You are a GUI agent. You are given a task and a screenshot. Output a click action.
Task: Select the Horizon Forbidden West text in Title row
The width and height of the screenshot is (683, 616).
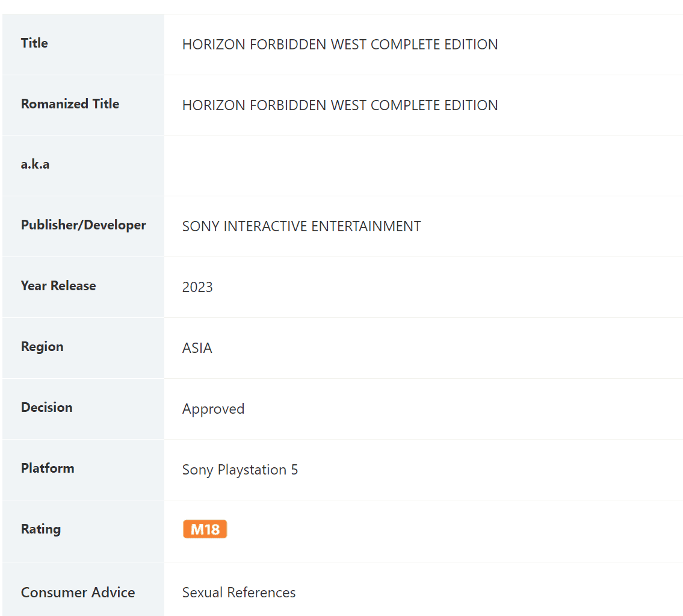(x=339, y=45)
